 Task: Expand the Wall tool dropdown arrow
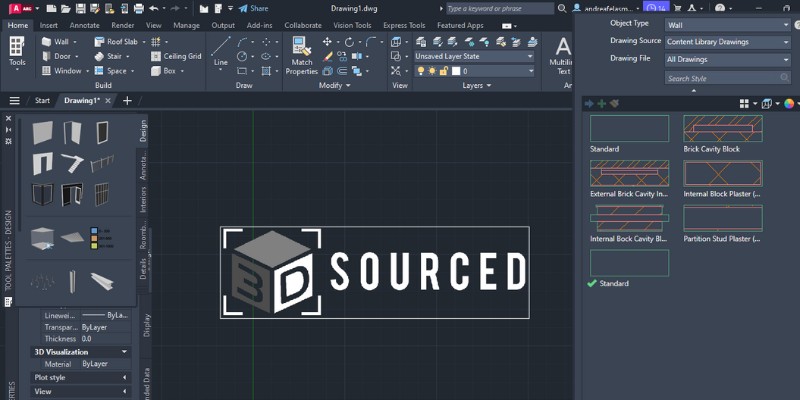[75, 42]
